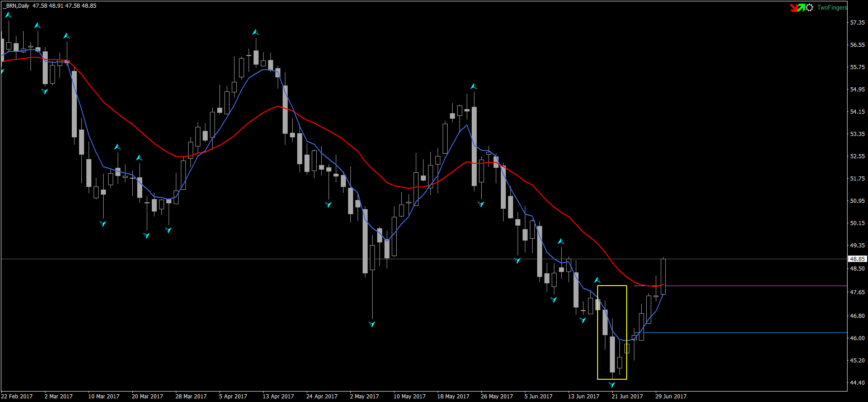The image size is (868, 402).
Task: Click the 13 Jun 2017 date label
Action: [x=584, y=396]
